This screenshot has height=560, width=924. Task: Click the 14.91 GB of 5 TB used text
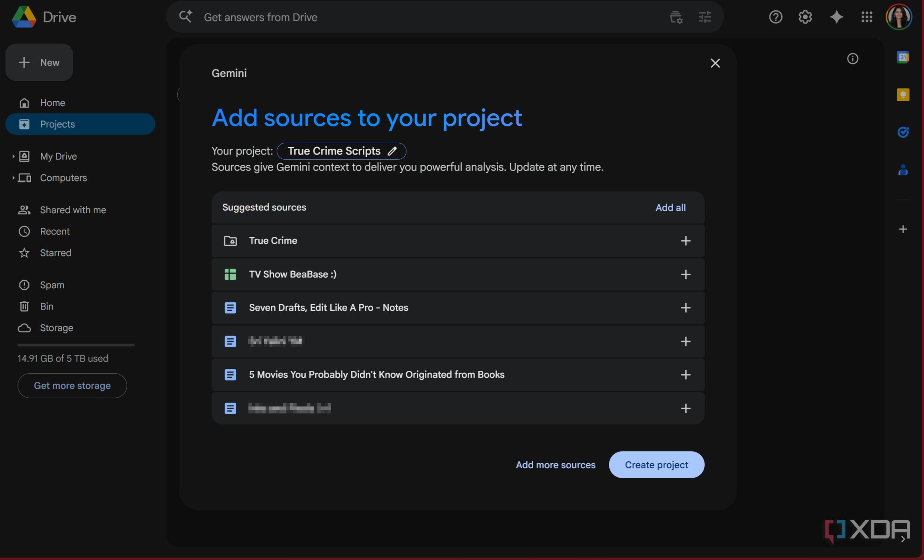63,358
